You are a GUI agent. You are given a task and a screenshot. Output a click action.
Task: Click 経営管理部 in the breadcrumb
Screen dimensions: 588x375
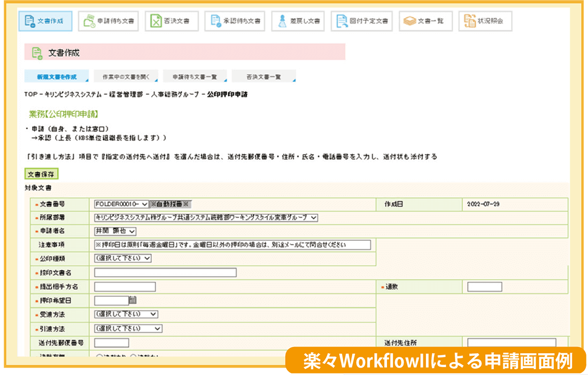[126, 95]
